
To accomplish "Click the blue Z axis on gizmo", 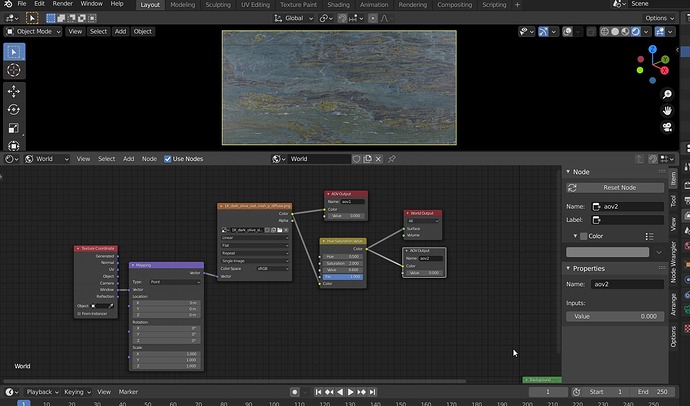I will tap(653, 49).
